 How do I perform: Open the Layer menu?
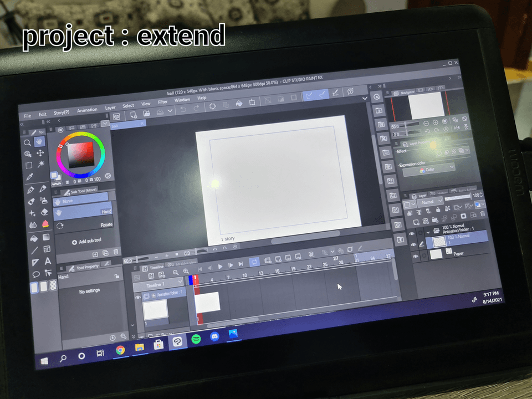[x=110, y=108]
